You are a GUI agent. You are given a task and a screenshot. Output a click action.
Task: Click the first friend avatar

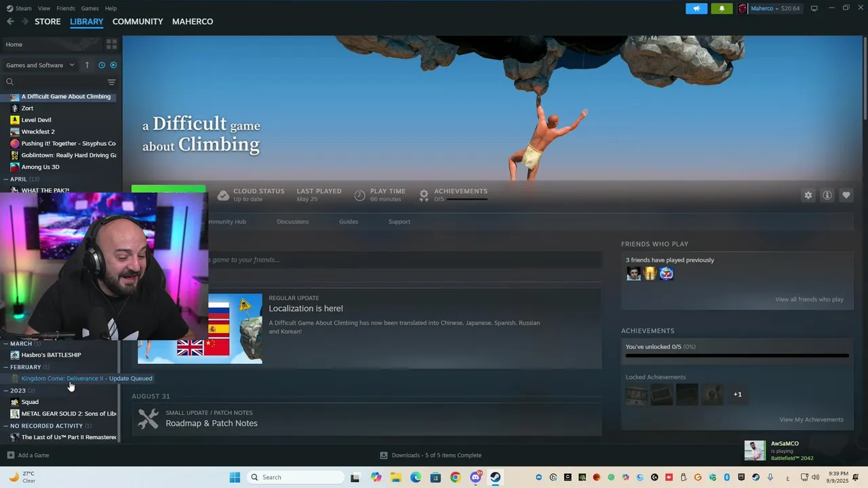(x=633, y=274)
